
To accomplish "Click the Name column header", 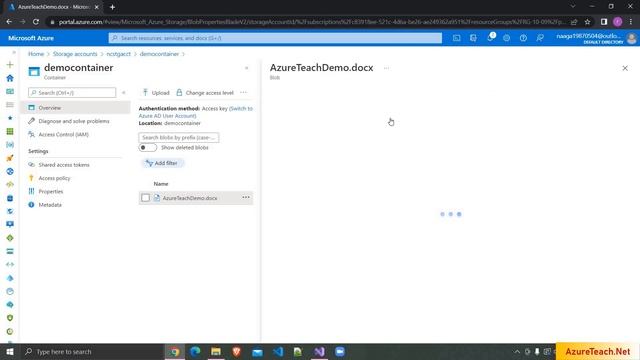I will pyautogui.click(x=161, y=184).
